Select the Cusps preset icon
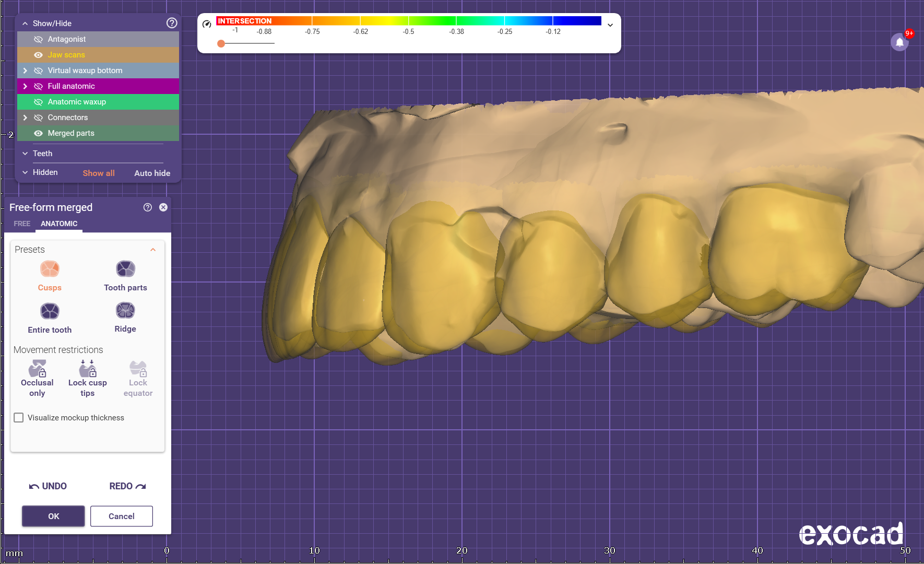This screenshot has height=564, width=924. point(50,269)
